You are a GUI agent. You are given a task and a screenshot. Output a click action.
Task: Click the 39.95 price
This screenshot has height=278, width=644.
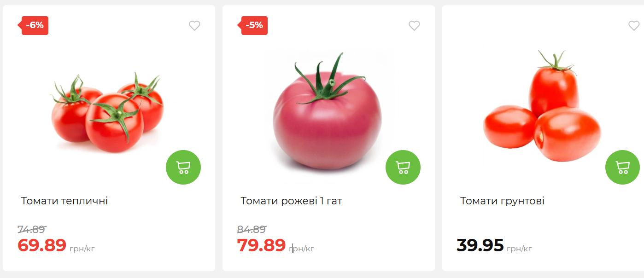(480, 245)
